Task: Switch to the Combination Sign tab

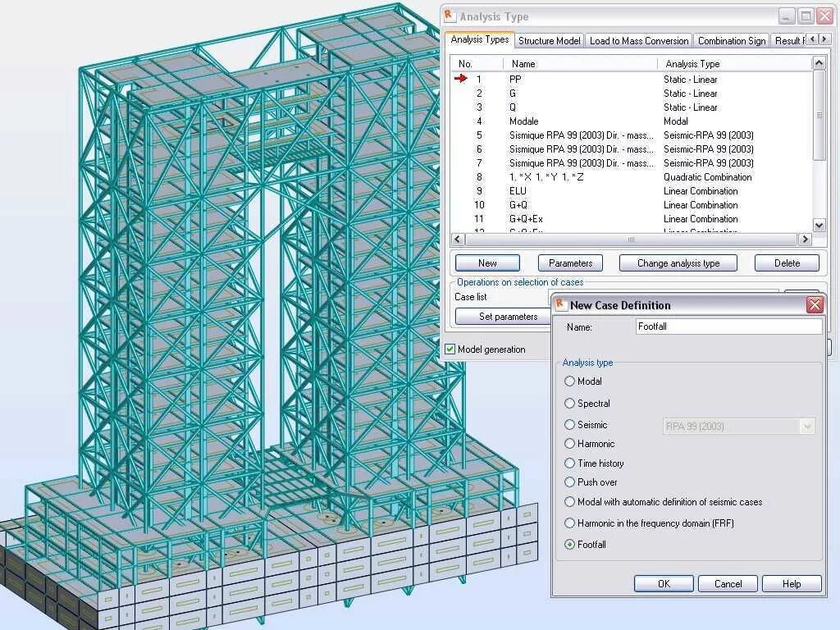Action: pyautogui.click(x=732, y=41)
